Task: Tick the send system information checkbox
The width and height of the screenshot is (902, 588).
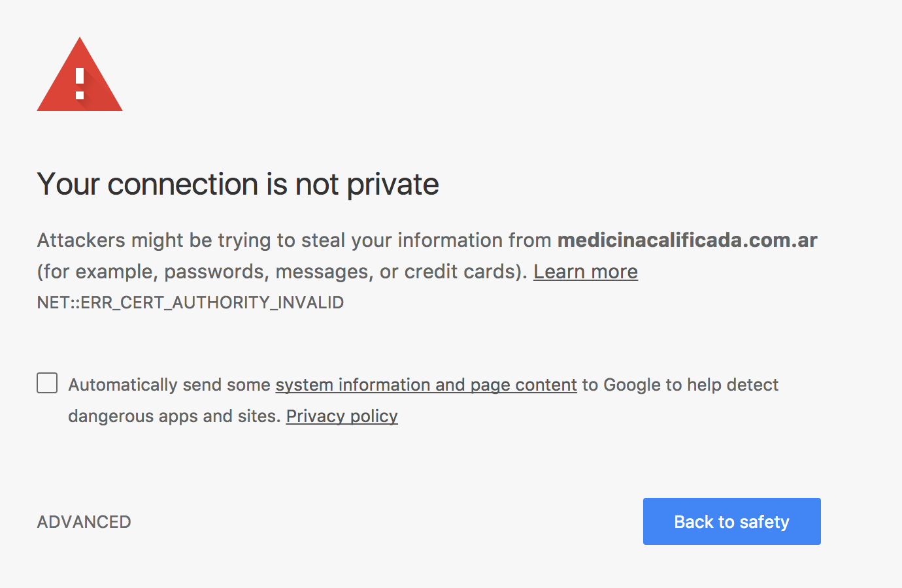Action: (47, 383)
